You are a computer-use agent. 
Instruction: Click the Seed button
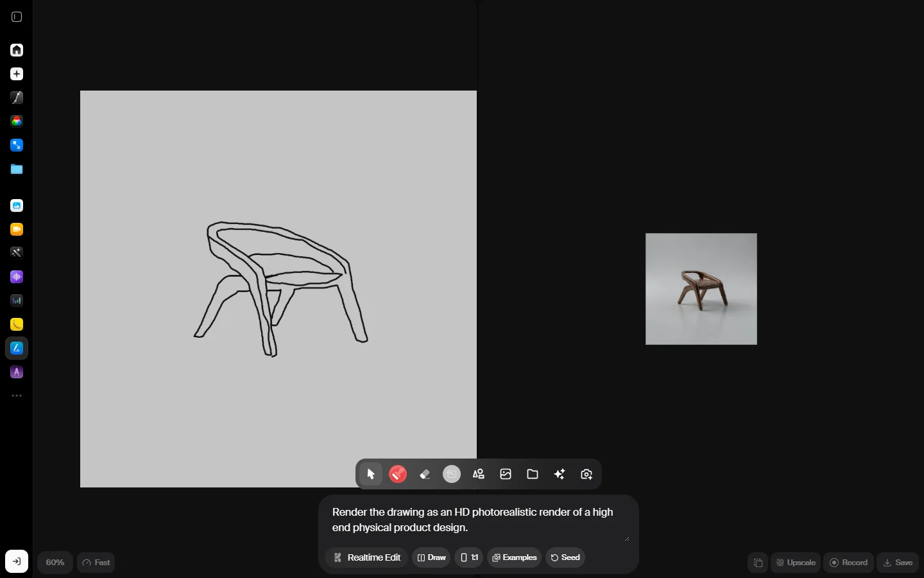coord(565,557)
